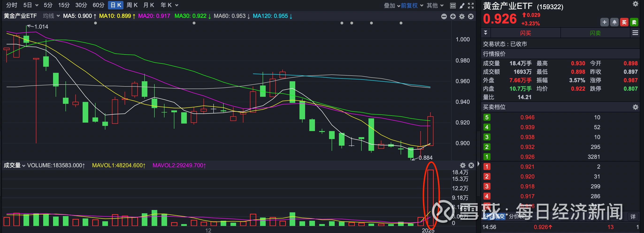Screen dimensions: 644x233
Task: Remove moving averages via the X icon
Action: point(471,16)
